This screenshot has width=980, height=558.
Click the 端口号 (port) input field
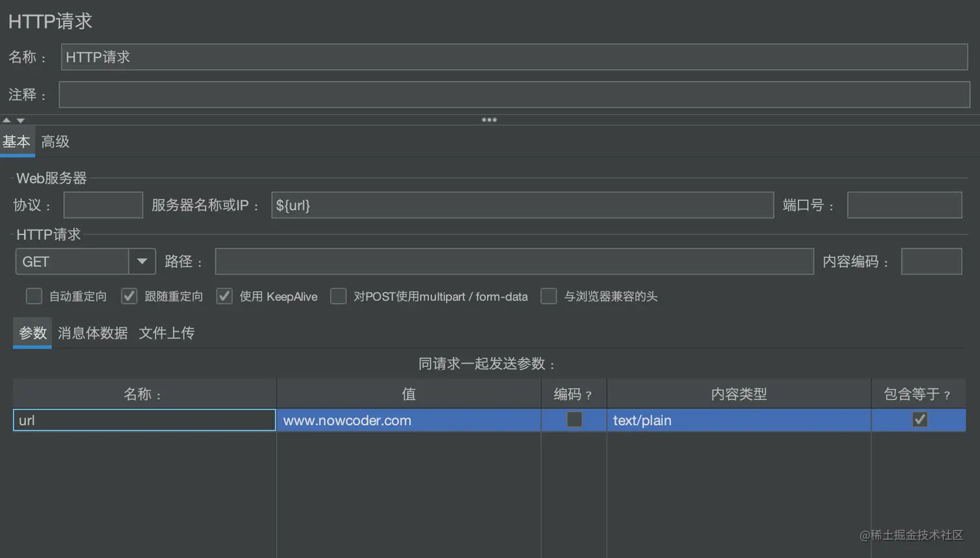[904, 204]
